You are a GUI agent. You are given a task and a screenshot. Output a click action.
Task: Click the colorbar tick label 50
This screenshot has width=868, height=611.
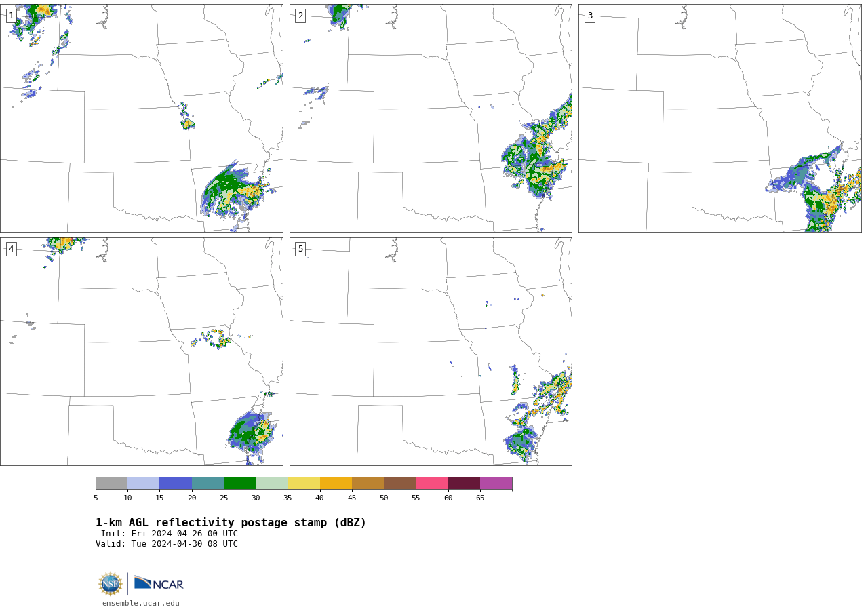[x=384, y=498]
